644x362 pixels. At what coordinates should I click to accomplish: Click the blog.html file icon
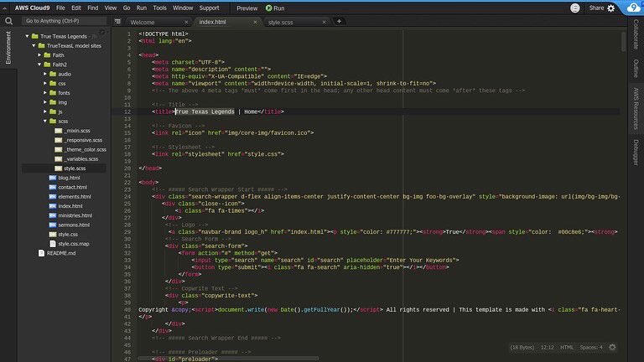53,178
